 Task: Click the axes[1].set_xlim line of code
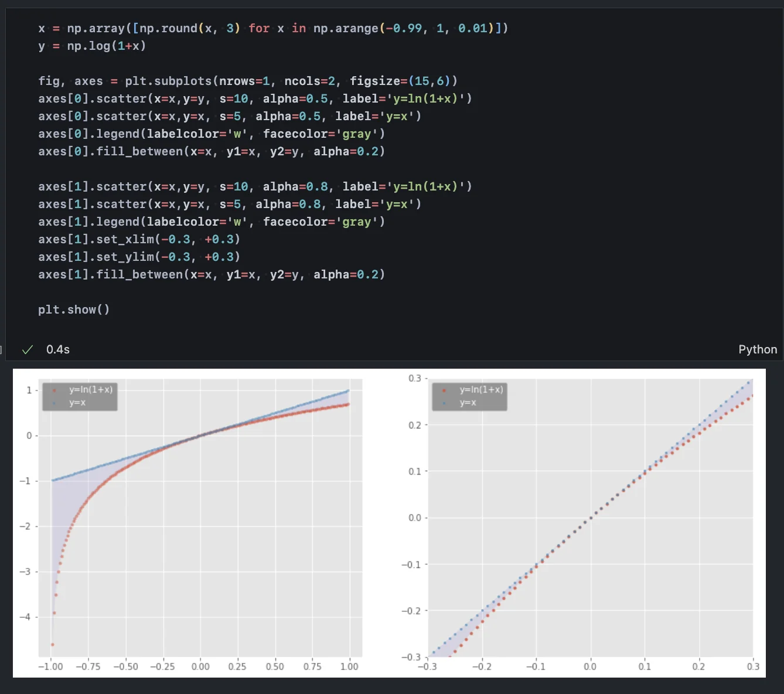139,239
